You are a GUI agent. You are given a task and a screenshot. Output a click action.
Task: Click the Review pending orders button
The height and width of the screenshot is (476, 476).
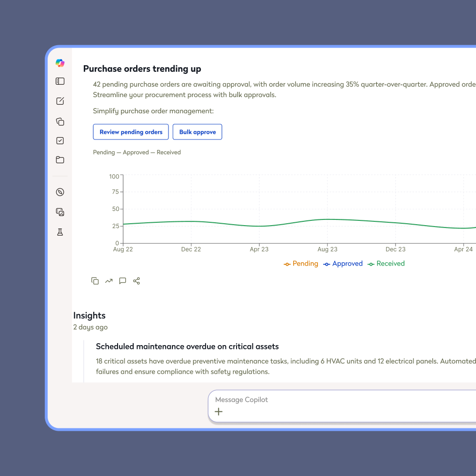tap(131, 132)
